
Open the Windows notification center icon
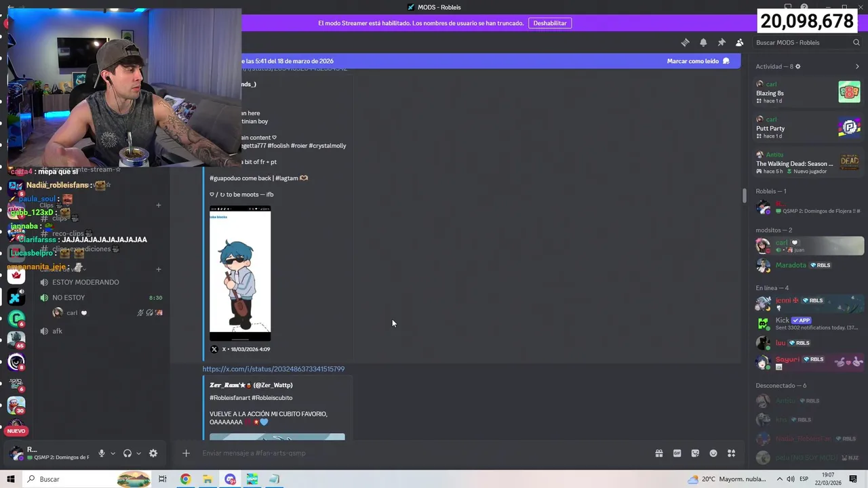point(853,479)
